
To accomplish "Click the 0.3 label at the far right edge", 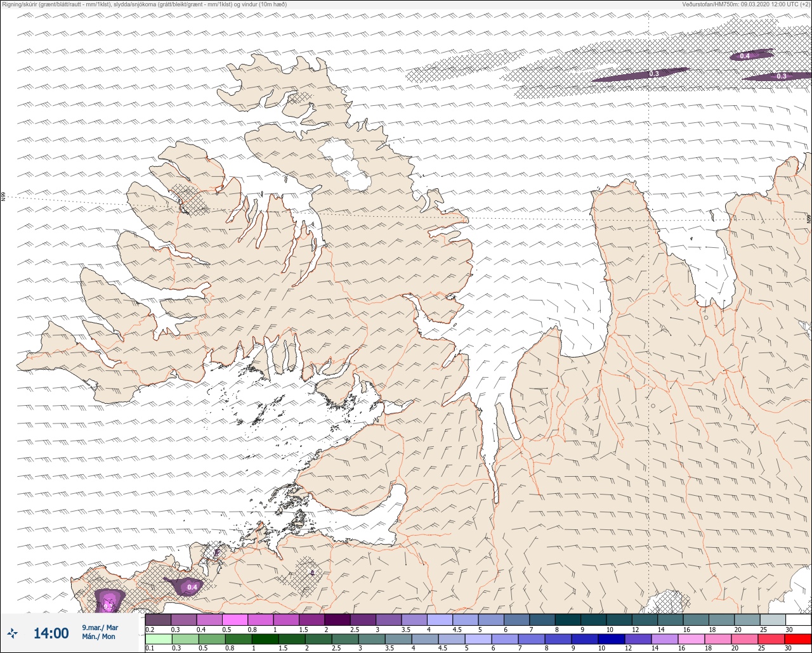I will [x=782, y=76].
